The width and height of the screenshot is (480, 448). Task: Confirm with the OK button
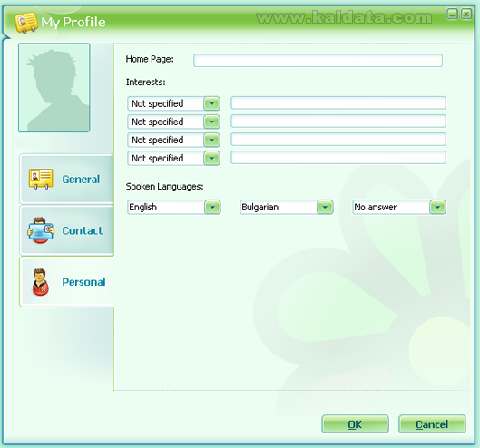pos(355,424)
